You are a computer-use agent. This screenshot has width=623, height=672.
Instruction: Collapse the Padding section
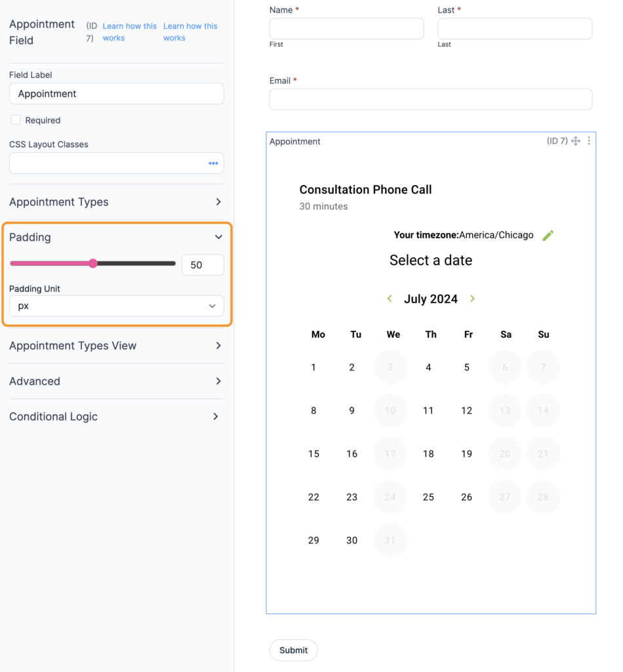pyautogui.click(x=117, y=237)
